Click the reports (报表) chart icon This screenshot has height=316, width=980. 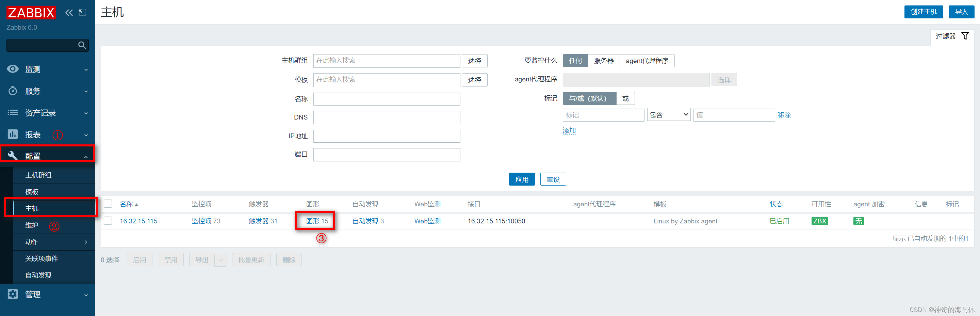[13, 134]
